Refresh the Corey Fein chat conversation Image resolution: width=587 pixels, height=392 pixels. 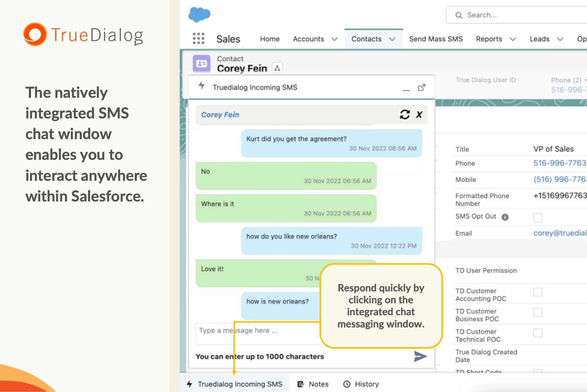404,114
